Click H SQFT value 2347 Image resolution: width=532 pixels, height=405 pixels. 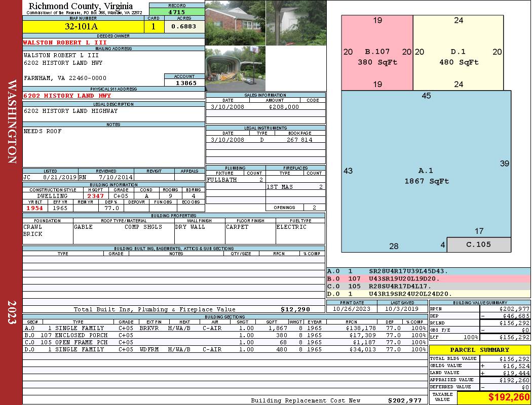pyautogui.click(x=95, y=196)
